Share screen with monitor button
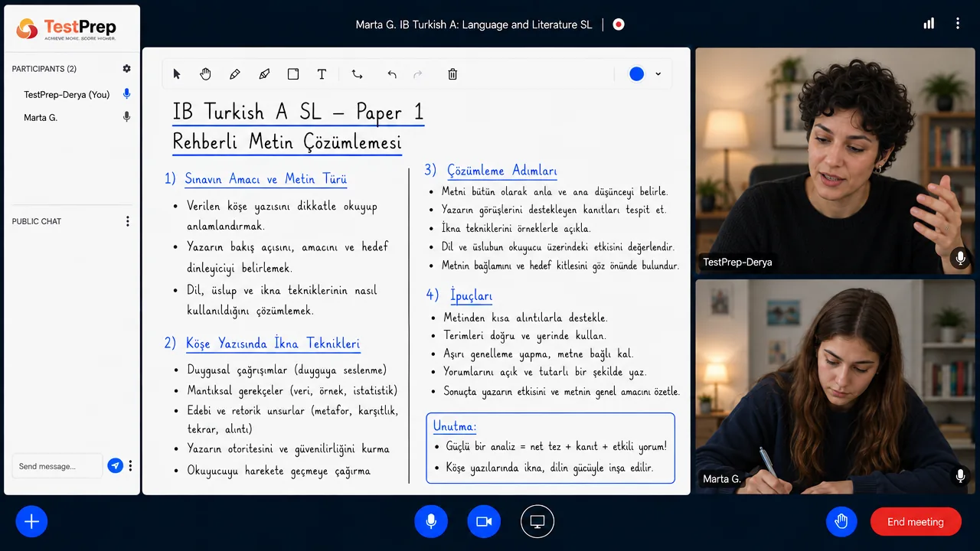 pos(537,522)
